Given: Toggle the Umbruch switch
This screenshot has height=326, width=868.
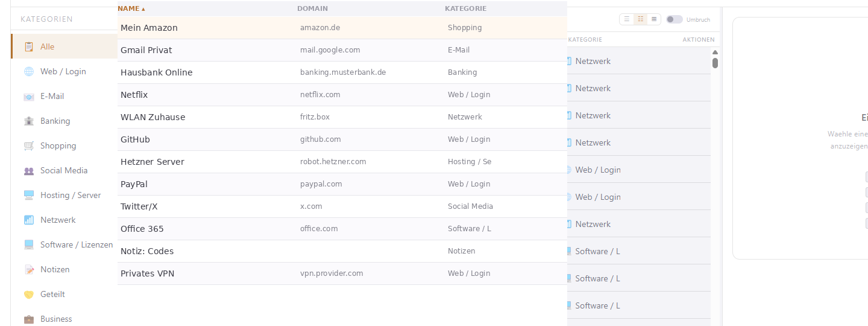Looking at the screenshot, I should click(674, 19).
